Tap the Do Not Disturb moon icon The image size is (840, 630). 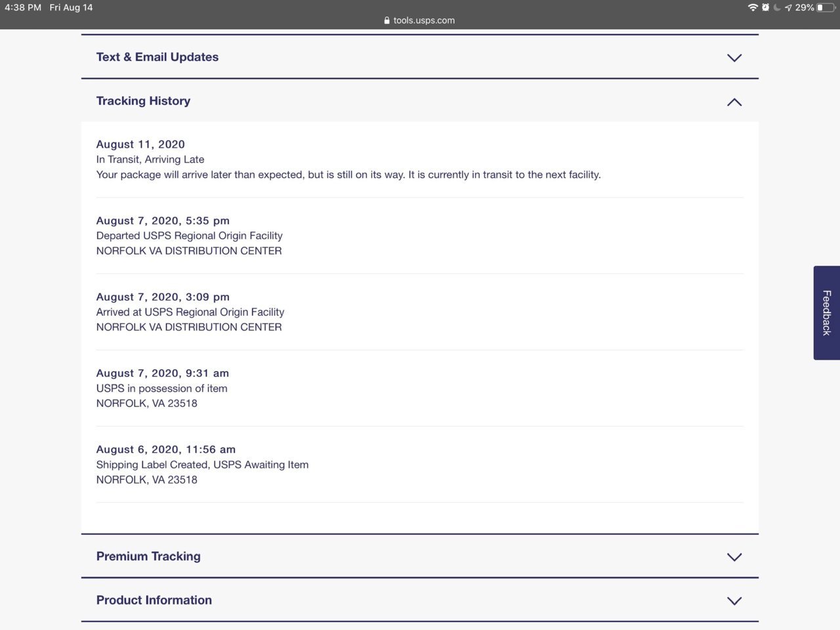click(777, 7)
